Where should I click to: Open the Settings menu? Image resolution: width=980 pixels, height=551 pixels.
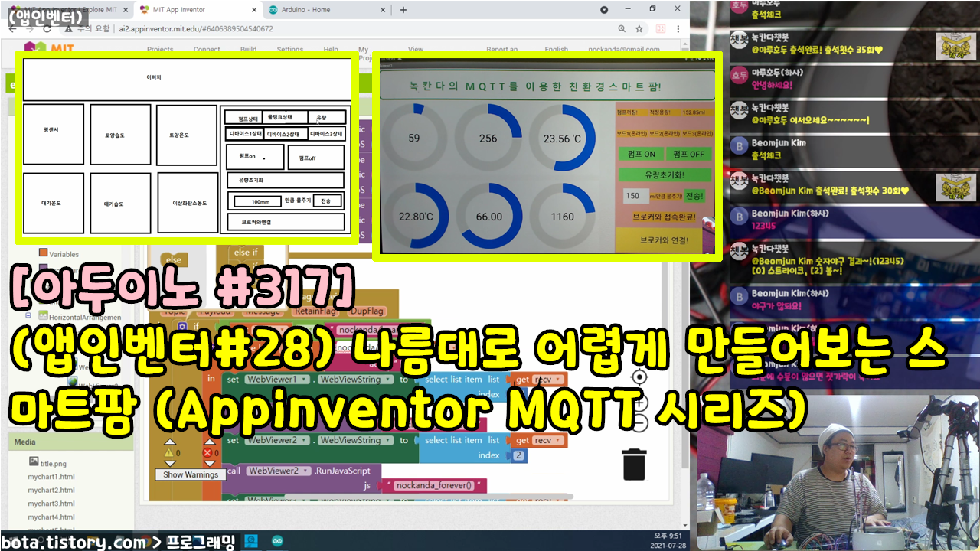pyautogui.click(x=290, y=50)
